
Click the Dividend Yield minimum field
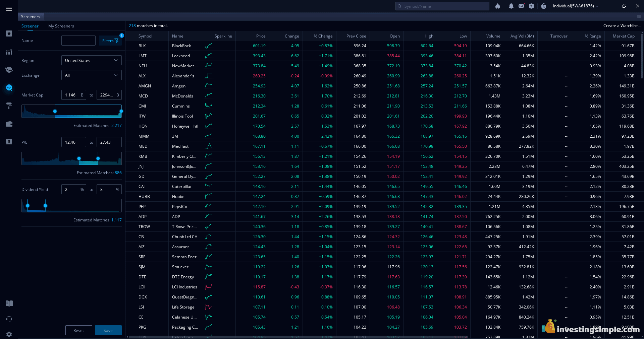tap(73, 190)
